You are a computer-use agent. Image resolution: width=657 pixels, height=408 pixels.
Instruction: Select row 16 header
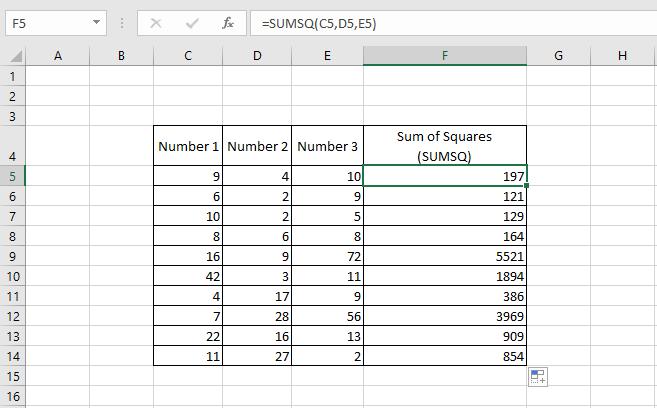point(13,396)
